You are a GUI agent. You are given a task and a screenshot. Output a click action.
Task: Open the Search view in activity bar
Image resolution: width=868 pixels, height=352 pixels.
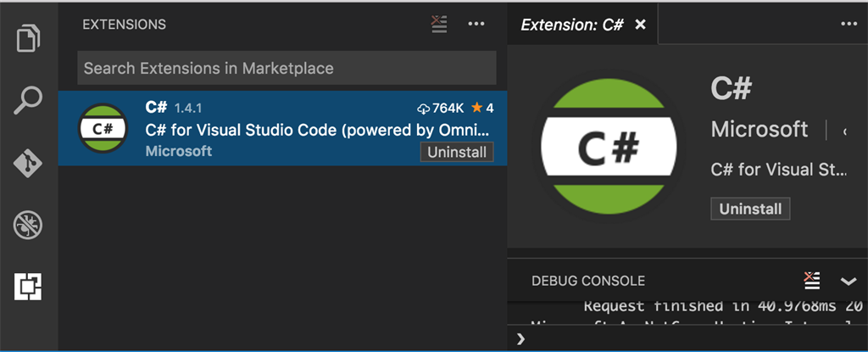(30, 102)
